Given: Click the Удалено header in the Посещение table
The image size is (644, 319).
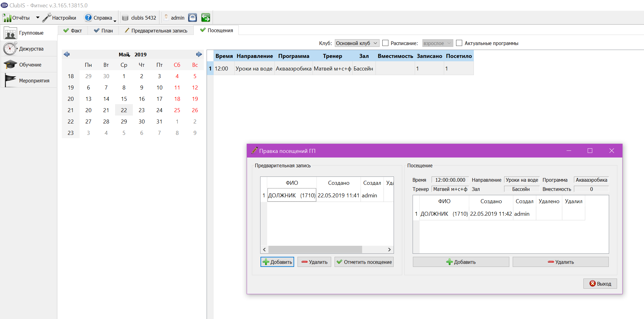Looking at the screenshot, I should pos(549,201).
